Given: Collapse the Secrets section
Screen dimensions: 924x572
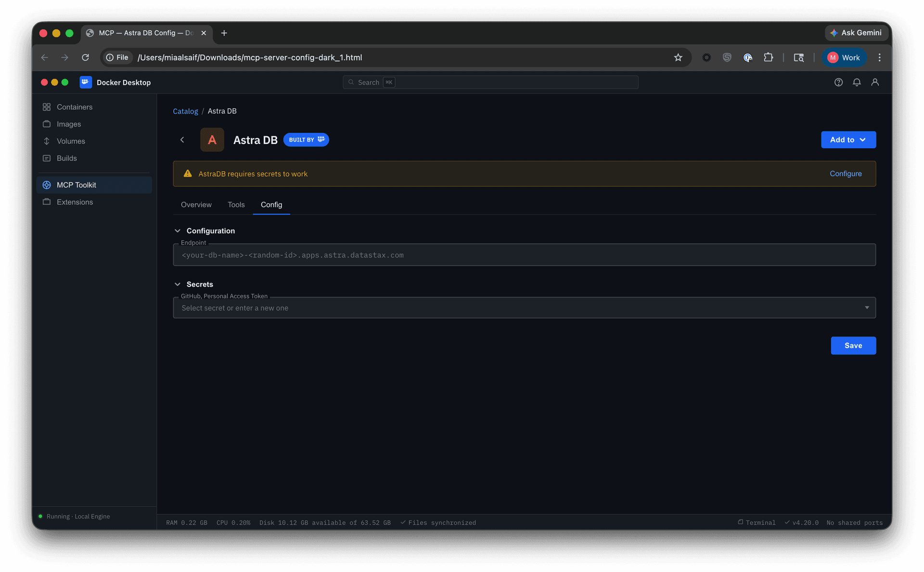Looking at the screenshot, I should coord(178,285).
